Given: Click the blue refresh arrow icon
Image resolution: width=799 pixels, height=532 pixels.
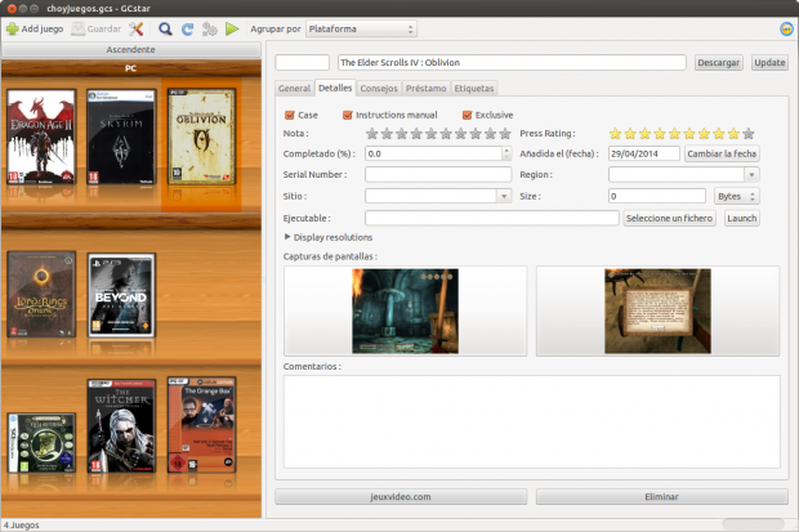Looking at the screenshot, I should [x=187, y=29].
